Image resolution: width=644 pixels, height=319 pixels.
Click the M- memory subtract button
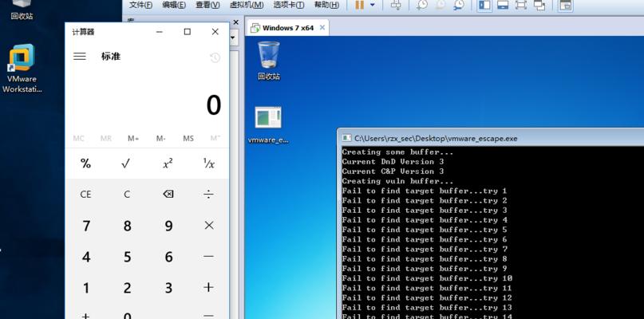160,138
